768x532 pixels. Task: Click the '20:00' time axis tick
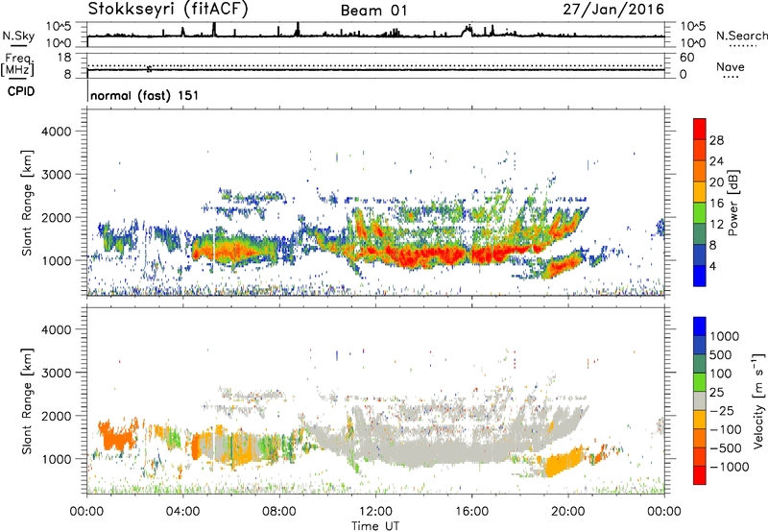pos(568,512)
